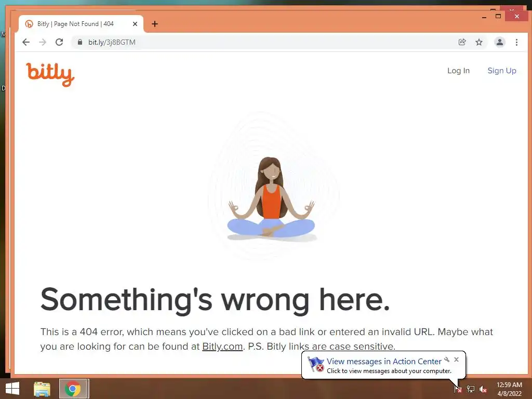Bookmark this tab with the star icon

pos(478,42)
